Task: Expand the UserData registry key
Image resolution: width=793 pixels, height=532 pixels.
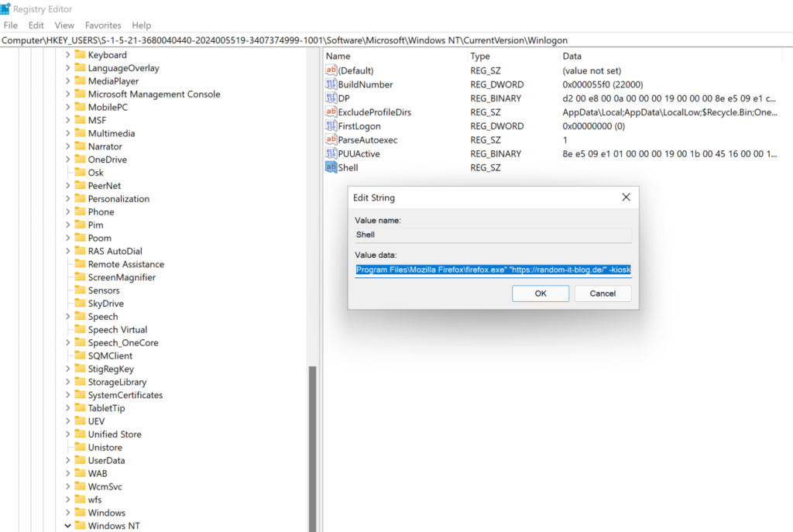Action: click(x=68, y=460)
